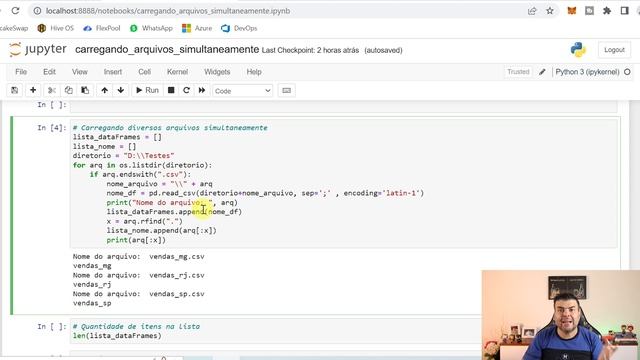Click output text vendas_sp.csv
Viewport: 640px width, 360px height.
177,294
